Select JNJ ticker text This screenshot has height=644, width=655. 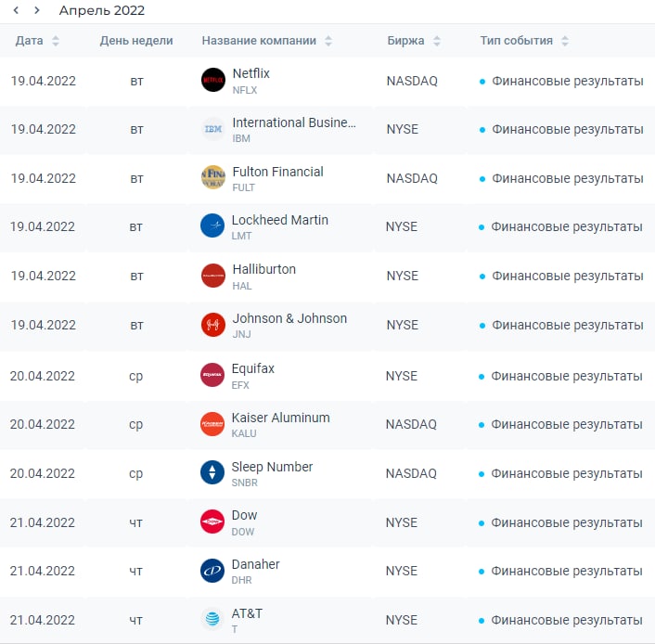point(241,334)
